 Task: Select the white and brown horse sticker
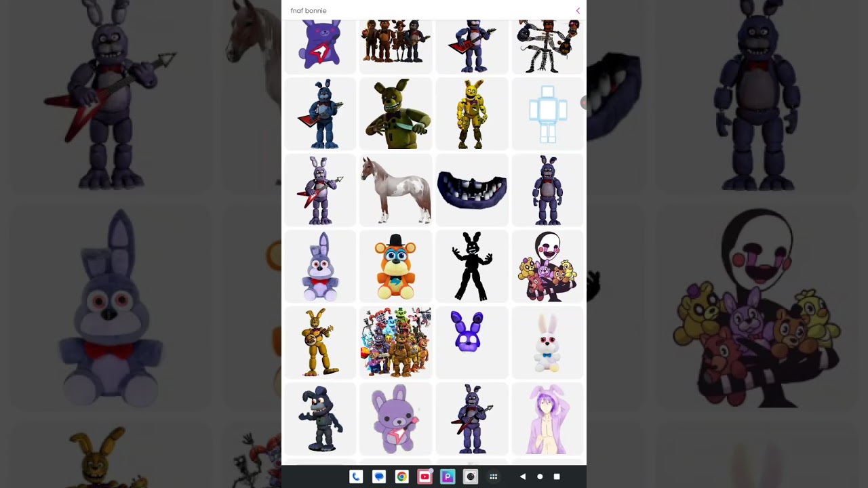(x=396, y=190)
